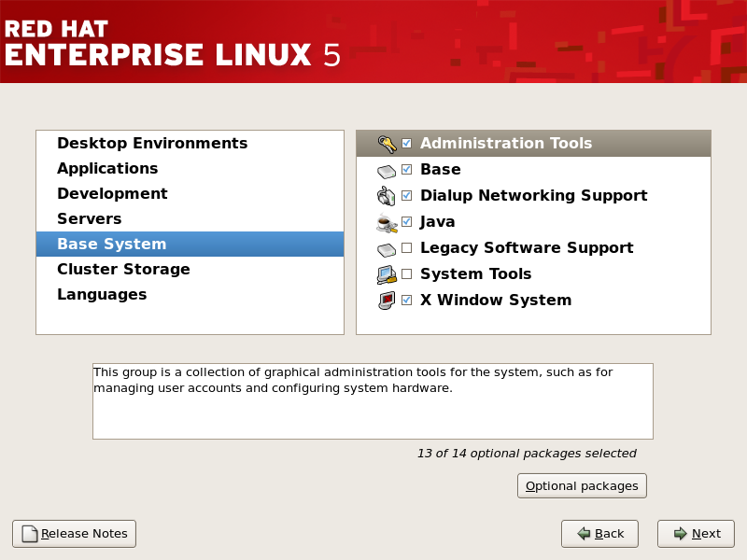Select the Cluster Storage category
747x560 pixels.
pos(122,269)
